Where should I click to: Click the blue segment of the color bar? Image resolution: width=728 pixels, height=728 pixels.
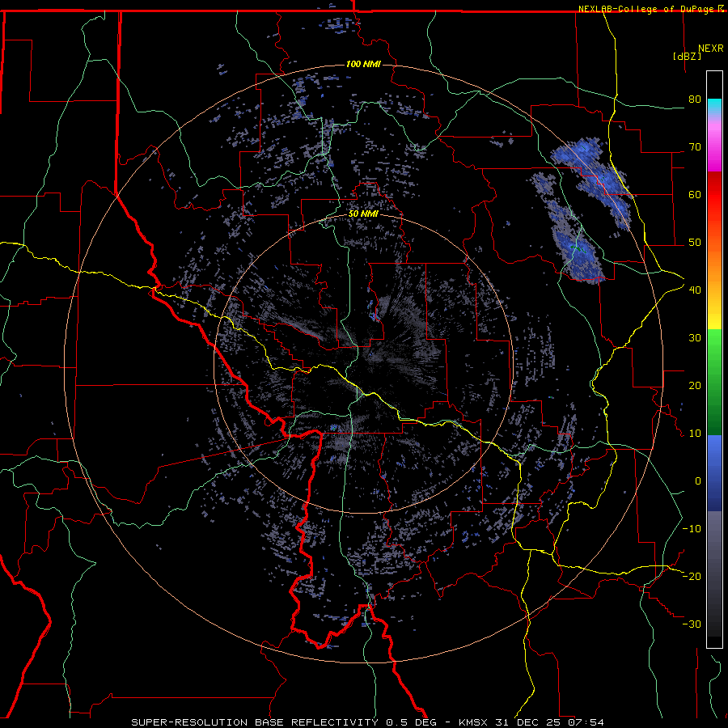click(x=714, y=473)
